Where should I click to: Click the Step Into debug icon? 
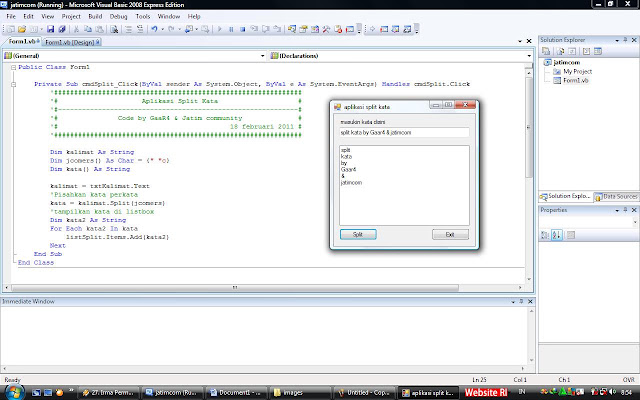click(254, 29)
